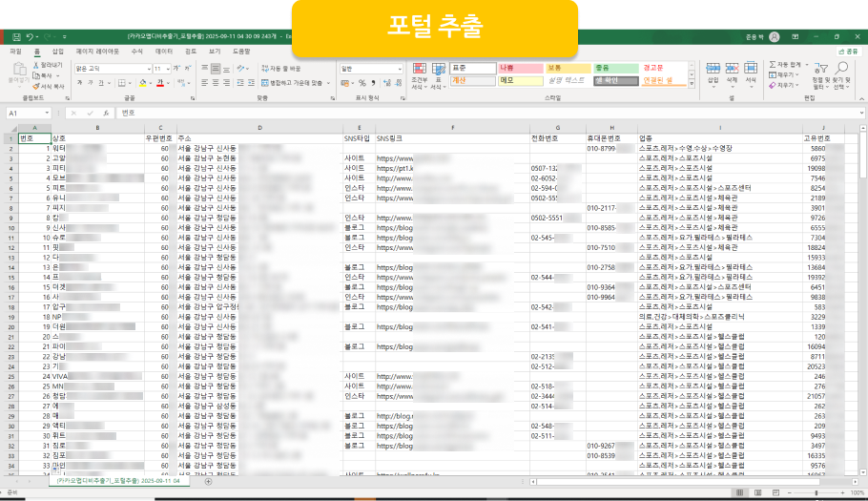Toggle bold (가) formatting
This screenshot has width=868, height=501.
click(78, 84)
